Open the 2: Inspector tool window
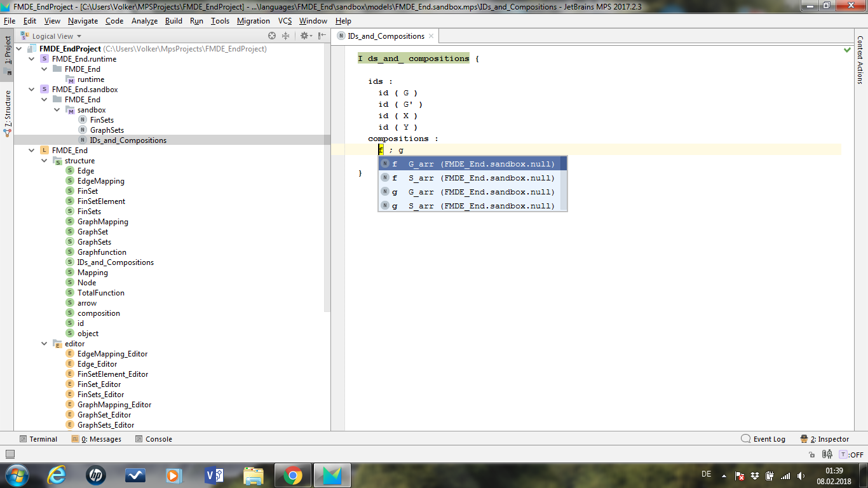Image resolution: width=868 pixels, height=488 pixels. point(825,439)
